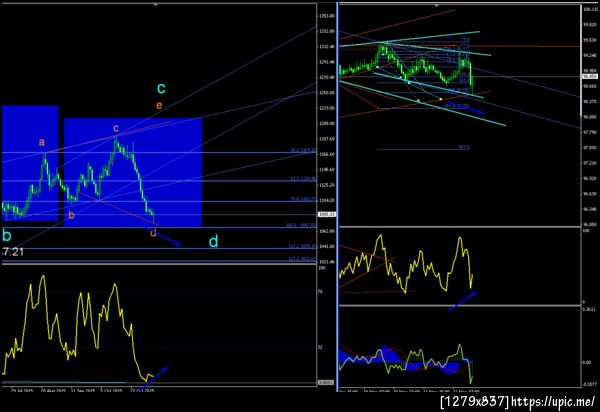This screenshot has width=600, height=412.
Task: Click the "20 Aug 2015" date on time axis
Action: click(x=53, y=391)
